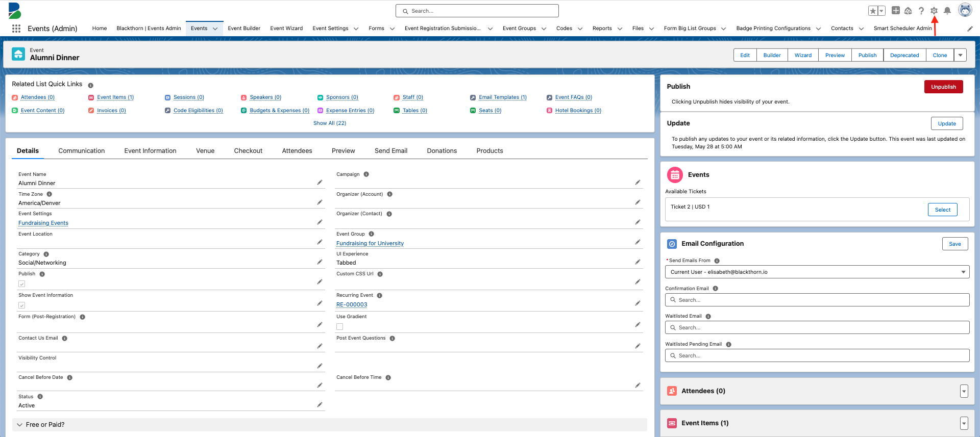Click the Update button

947,123
